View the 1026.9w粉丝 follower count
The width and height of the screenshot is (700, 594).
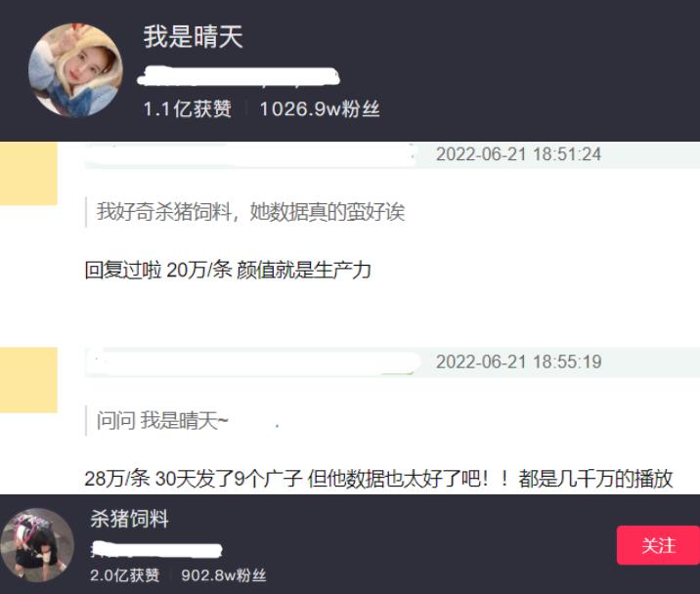click(x=320, y=108)
